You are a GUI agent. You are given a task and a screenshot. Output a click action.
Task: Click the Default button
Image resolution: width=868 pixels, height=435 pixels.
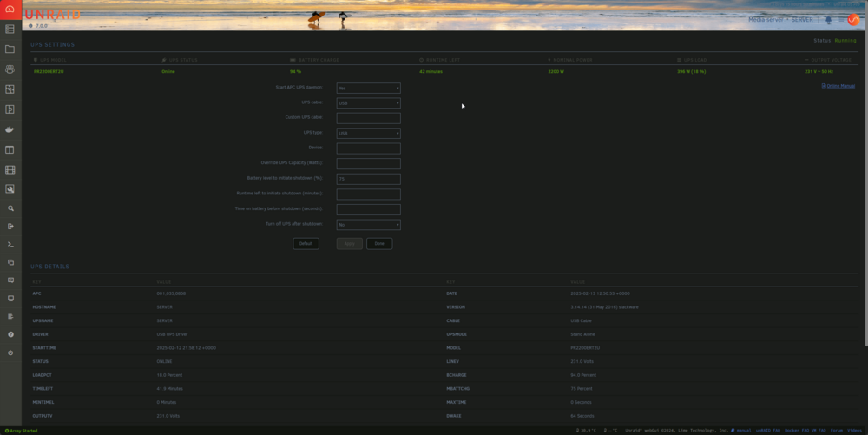point(306,243)
